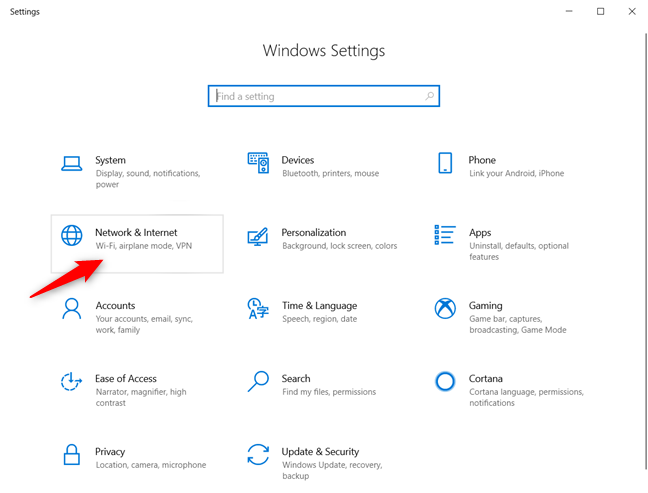Click the vertical scrollbar on the right
648x493 pixels.
pos(646,251)
